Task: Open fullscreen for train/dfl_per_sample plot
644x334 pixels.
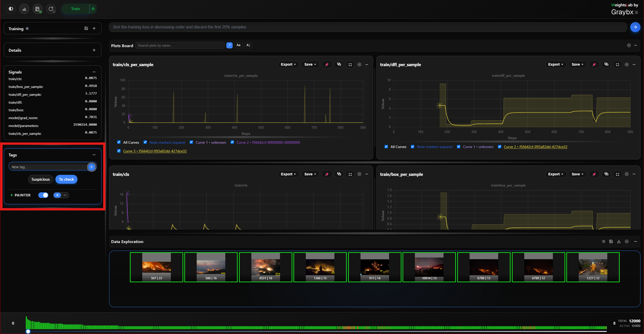Action: (617, 65)
